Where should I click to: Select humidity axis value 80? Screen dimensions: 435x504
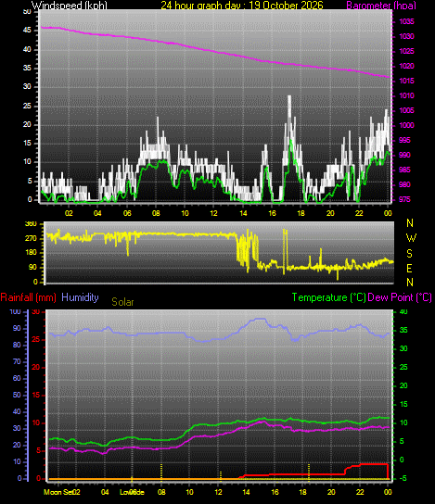coord(17,345)
